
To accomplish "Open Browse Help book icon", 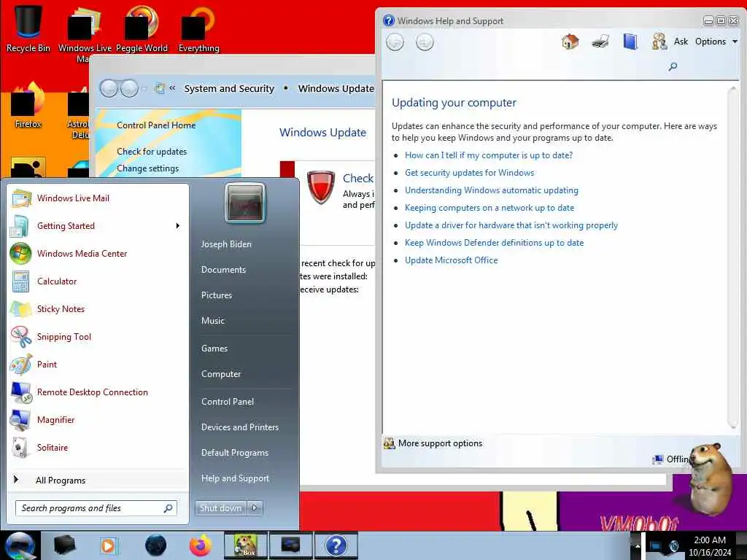I will click(x=630, y=42).
